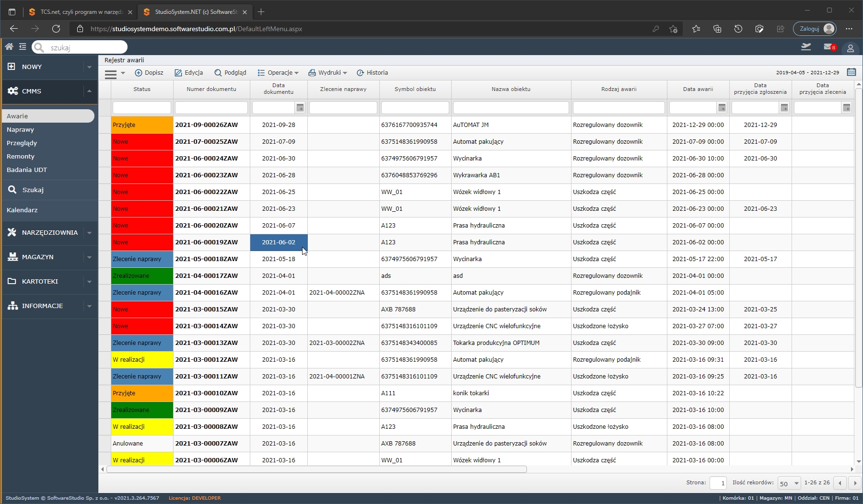Open the user profile icon in header
Image resolution: width=863 pixels, height=504 pixels.
tap(851, 48)
